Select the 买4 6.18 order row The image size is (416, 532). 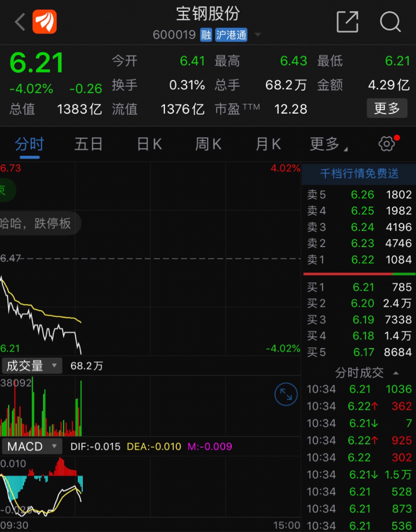[359, 336]
